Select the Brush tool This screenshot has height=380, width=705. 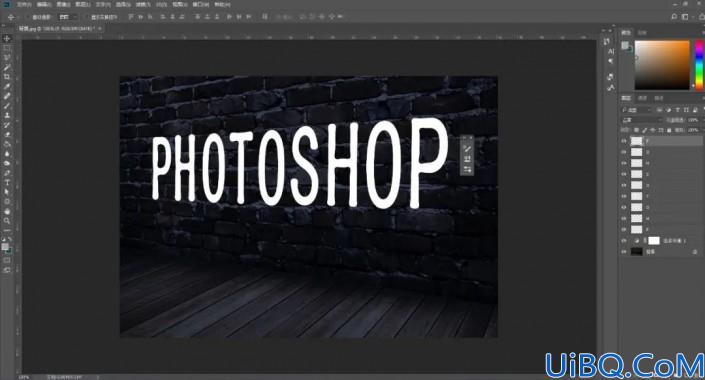click(x=7, y=106)
